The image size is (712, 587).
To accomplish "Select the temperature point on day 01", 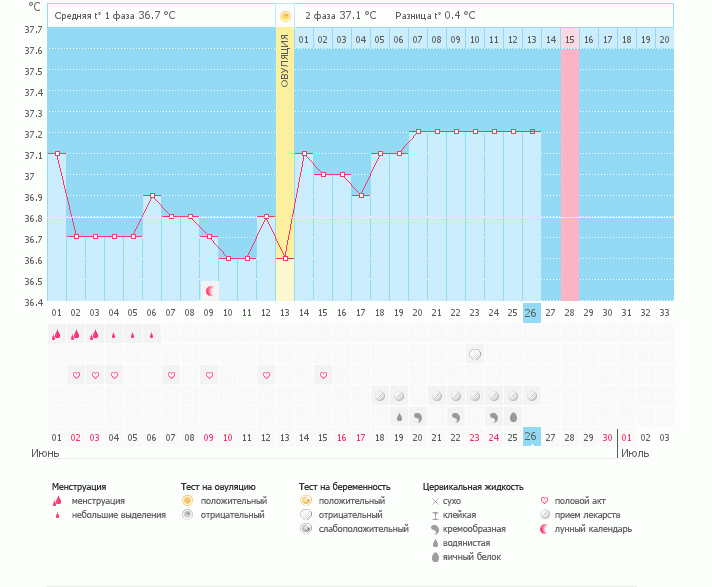I will [x=57, y=154].
